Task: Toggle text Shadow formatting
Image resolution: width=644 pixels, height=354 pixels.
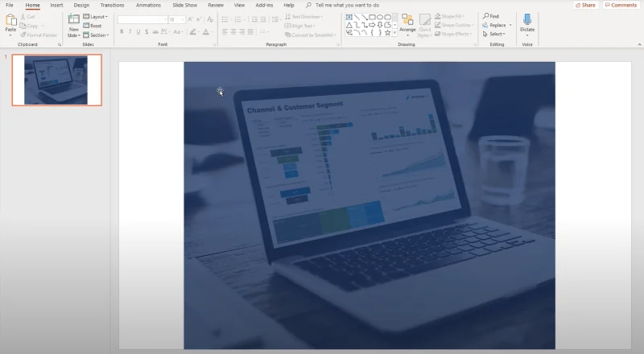Action: [147, 31]
